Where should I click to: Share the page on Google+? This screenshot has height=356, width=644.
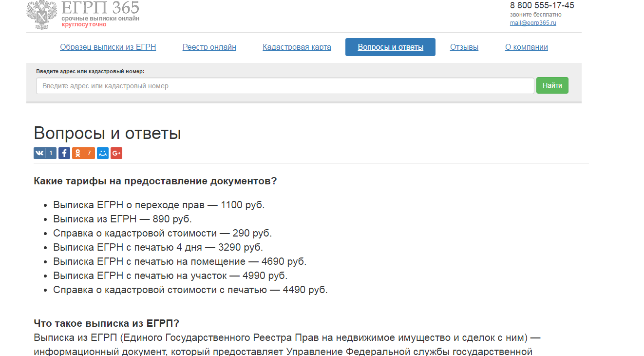pyautogui.click(x=116, y=153)
